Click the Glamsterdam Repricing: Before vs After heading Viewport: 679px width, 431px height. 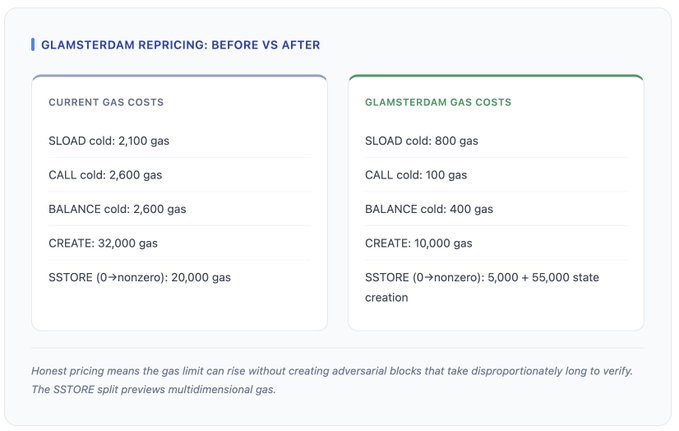(180, 45)
